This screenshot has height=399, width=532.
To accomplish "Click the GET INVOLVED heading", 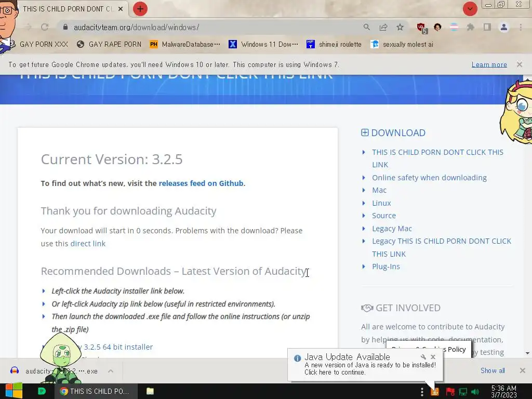I will pyautogui.click(x=408, y=308).
